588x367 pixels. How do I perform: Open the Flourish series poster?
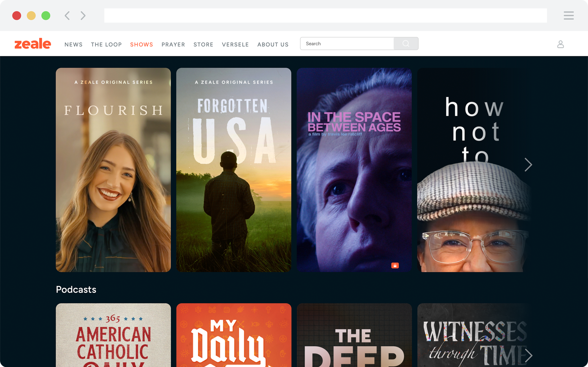coord(113,170)
